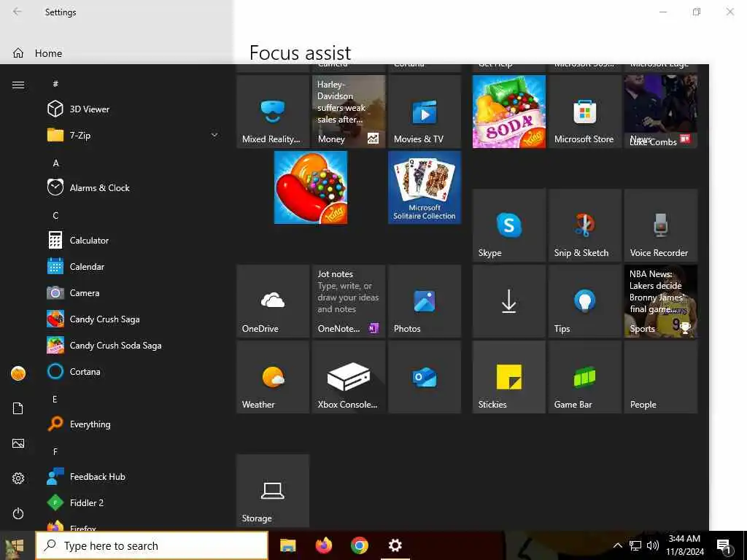Launch the Skype tile

[x=508, y=225]
